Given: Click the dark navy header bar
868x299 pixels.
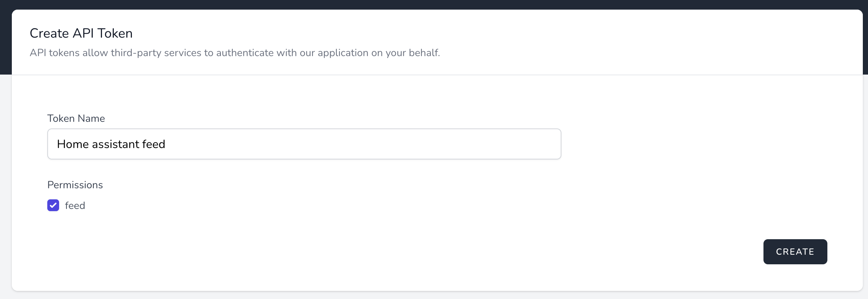Looking at the screenshot, I should point(434,4).
